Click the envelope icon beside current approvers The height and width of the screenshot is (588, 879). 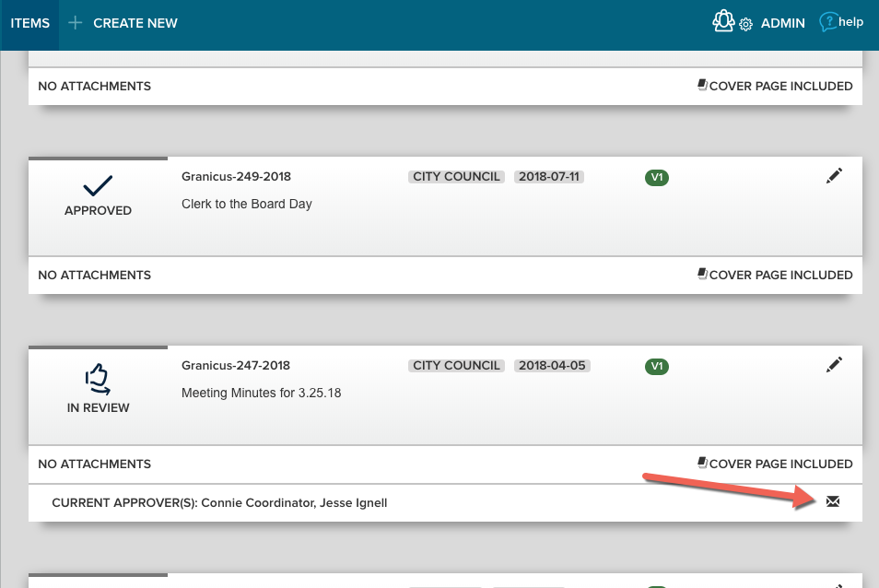pos(833,501)
